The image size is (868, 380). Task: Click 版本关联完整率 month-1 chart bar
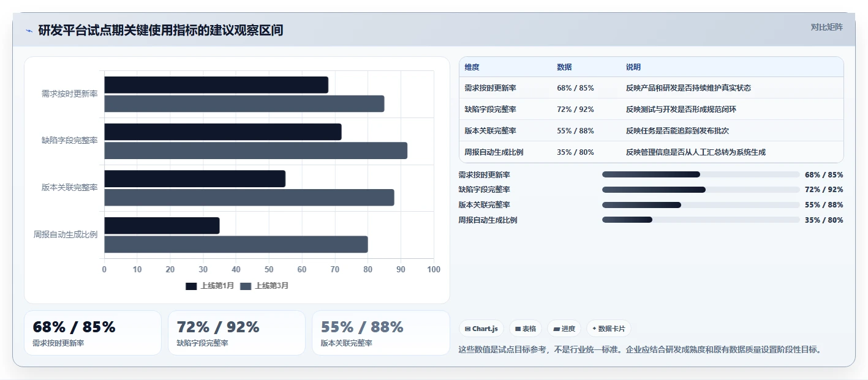tap(195, 179)
